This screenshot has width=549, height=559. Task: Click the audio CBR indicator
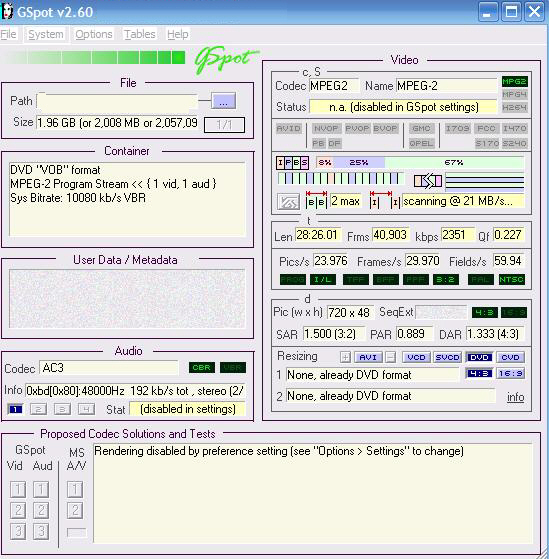point(202,368)
